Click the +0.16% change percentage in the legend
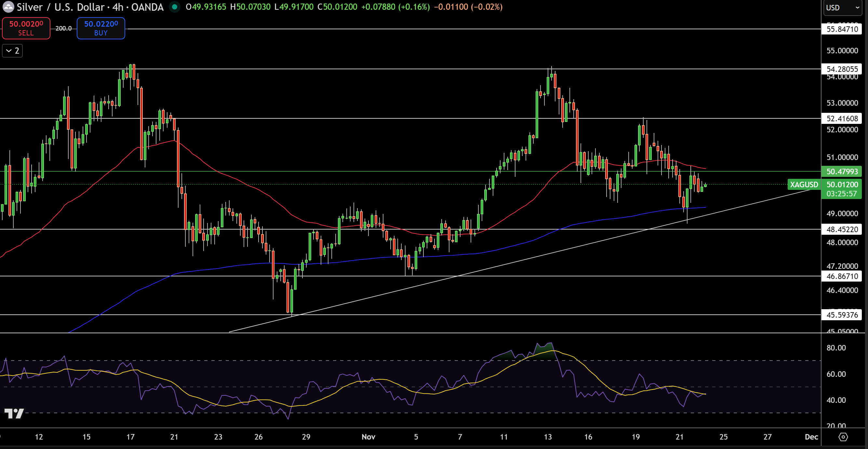 (x=413, y=7)
